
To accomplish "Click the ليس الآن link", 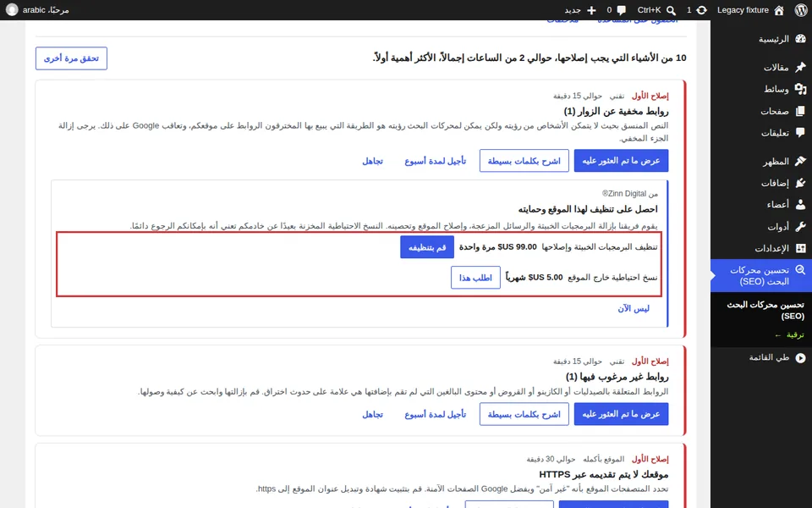I will pos(634,308).
